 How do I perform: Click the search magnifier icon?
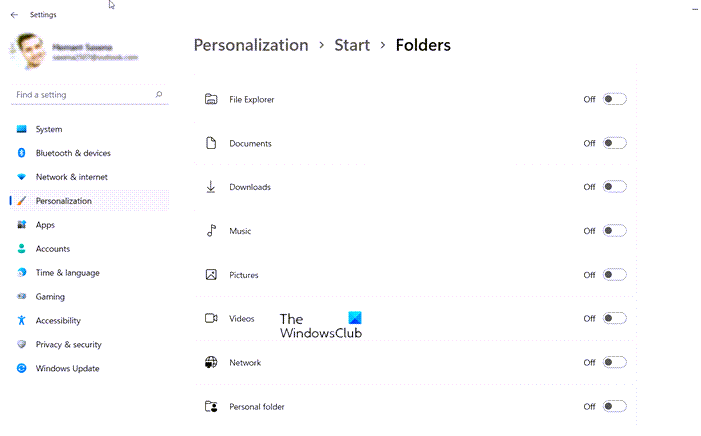tap(159, 95)
